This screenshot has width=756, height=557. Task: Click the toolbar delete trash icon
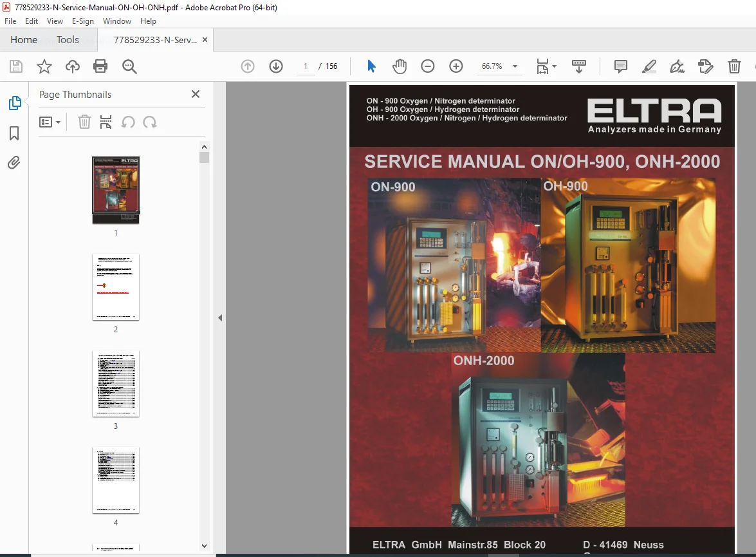(x=734, y=66)
